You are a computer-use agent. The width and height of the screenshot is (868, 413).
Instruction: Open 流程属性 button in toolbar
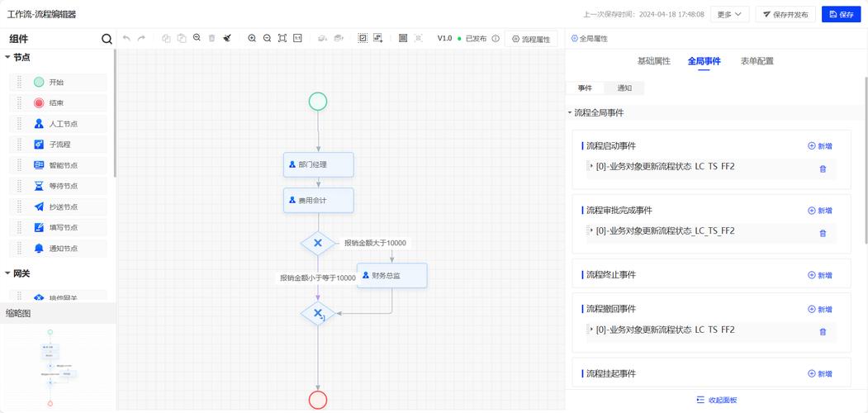[x=531, y=39]
